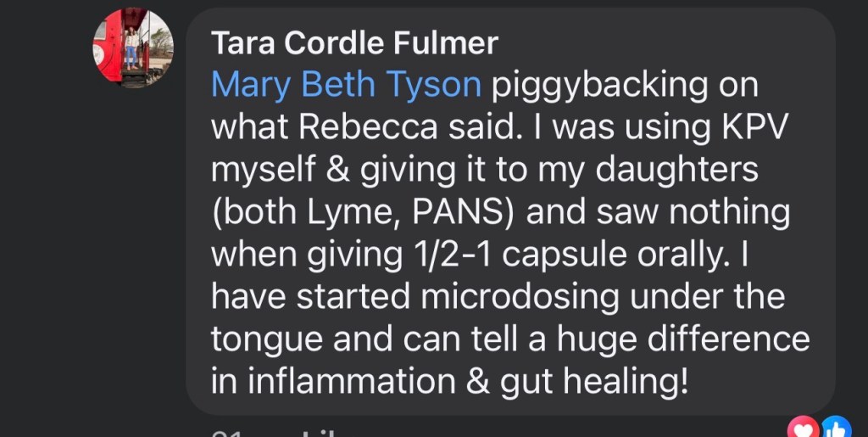Screen dimensions: 868x437
Task: Open Tara Cordle Fulmer's profile picture
Action: pyautogui.click(x=133, y=48)
